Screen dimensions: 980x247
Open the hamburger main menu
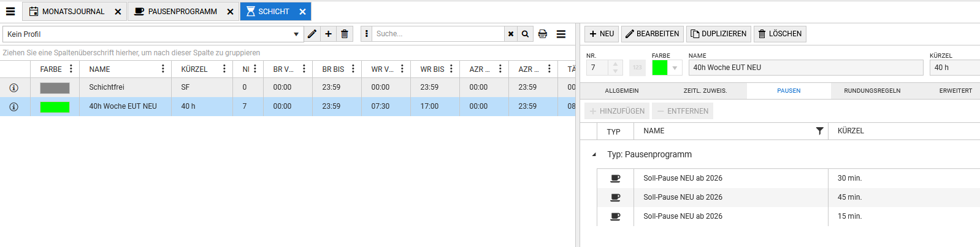[x=10, y=12]
